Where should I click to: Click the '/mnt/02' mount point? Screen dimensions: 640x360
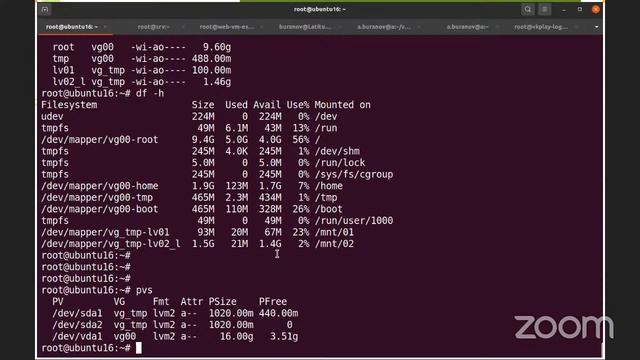pyautogui.click(x=334, y=244)
